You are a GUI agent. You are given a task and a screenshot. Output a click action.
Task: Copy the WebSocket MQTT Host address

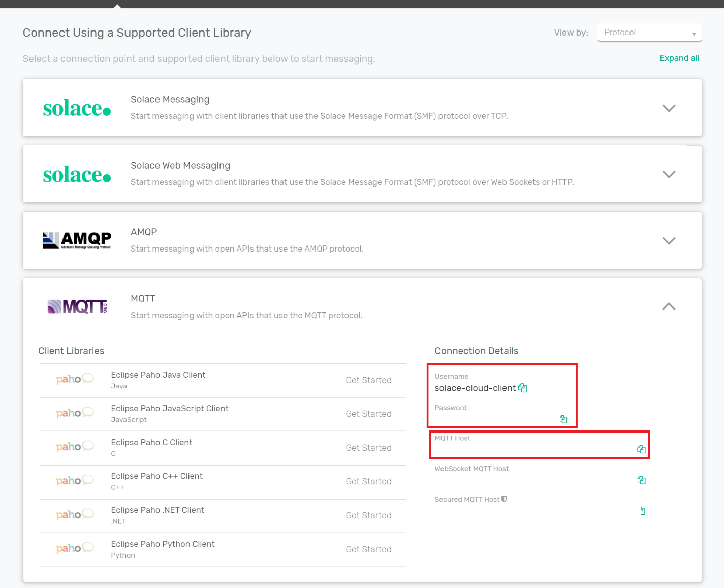(x=642, y=480)
